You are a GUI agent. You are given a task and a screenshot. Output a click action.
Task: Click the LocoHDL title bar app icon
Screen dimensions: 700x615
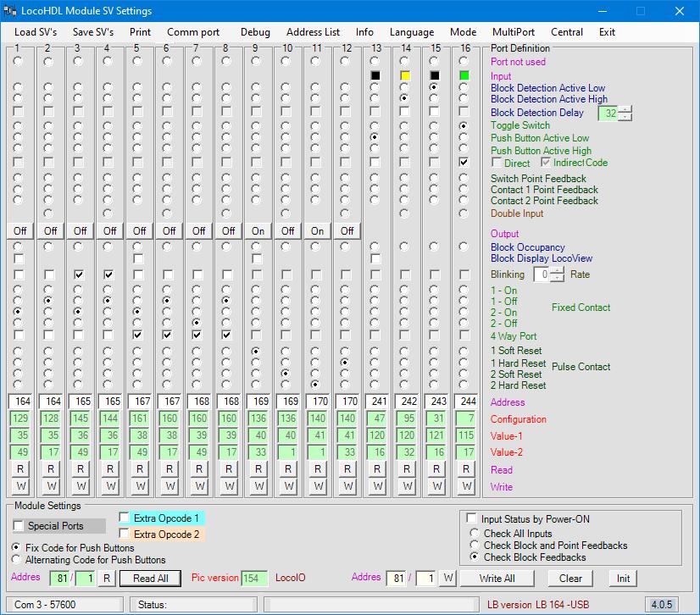point(10,11)
